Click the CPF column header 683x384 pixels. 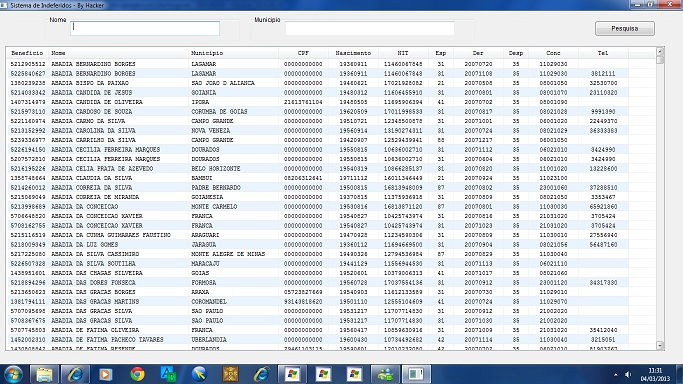(x=303, y=53)
